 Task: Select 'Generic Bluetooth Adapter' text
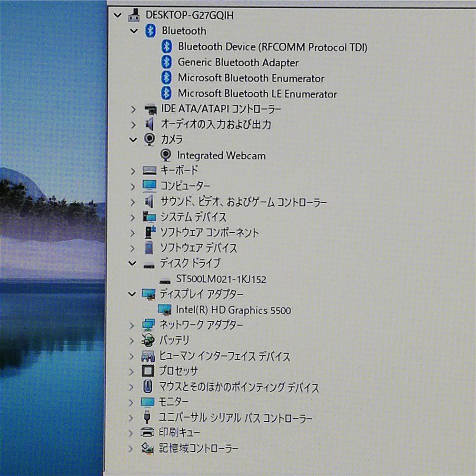(x=238, y=62)
